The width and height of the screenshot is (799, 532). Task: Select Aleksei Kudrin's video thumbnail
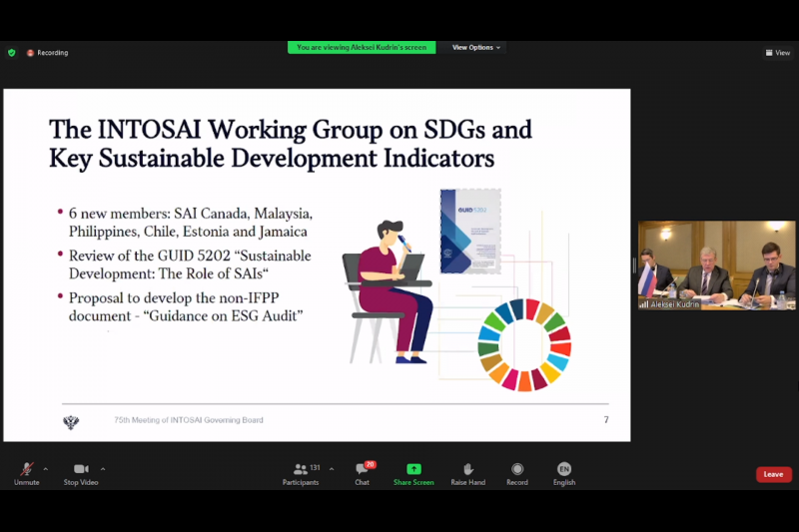tap(716, 265)
